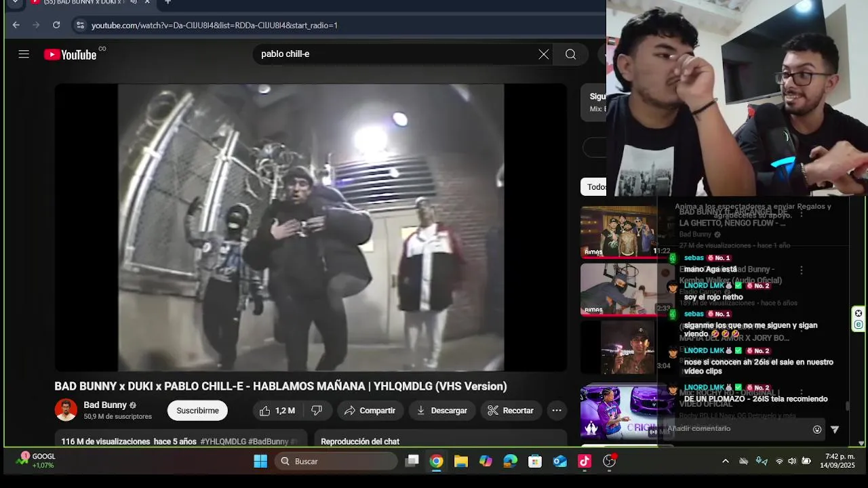Like the video showing 1,2 M

pyautogui.click(x=277, y=411)
